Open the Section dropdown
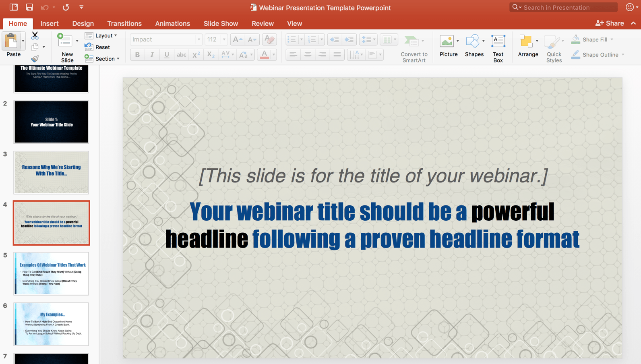641x364 pixels. [x=102, y=59]
